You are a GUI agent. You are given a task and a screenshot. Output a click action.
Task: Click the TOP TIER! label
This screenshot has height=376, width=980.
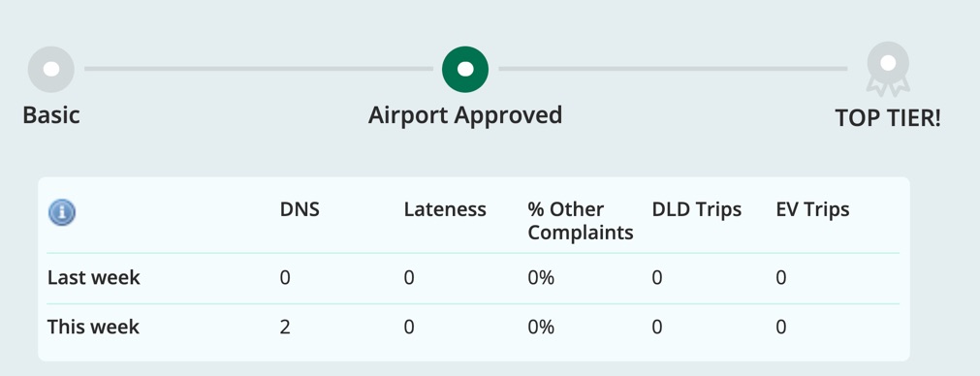[x=888, y=118]
